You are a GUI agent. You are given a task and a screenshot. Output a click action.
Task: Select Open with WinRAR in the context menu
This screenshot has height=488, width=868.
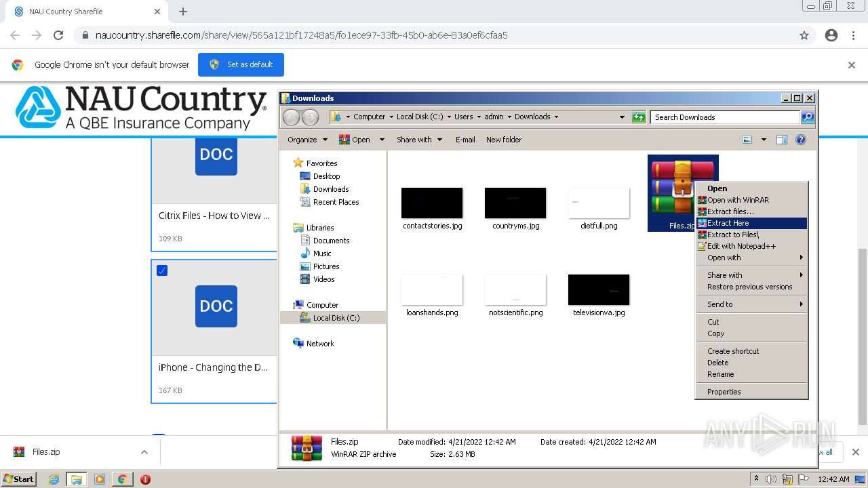click(751, 200)
